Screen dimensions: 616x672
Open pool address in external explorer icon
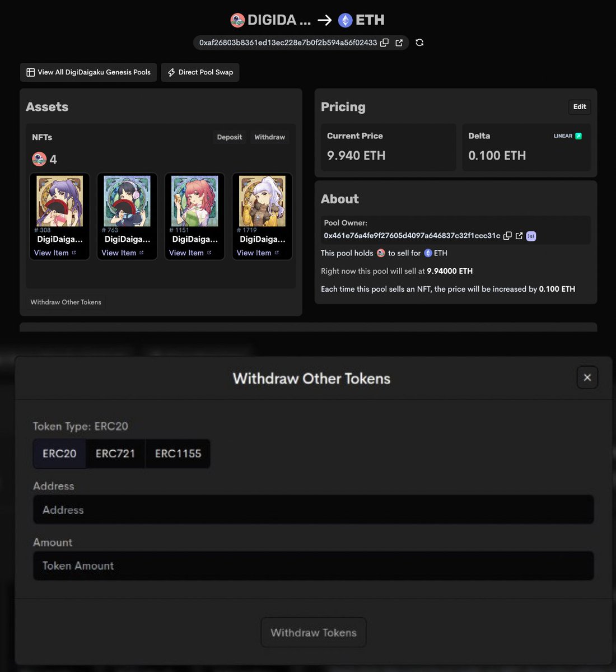coord(399,43)
